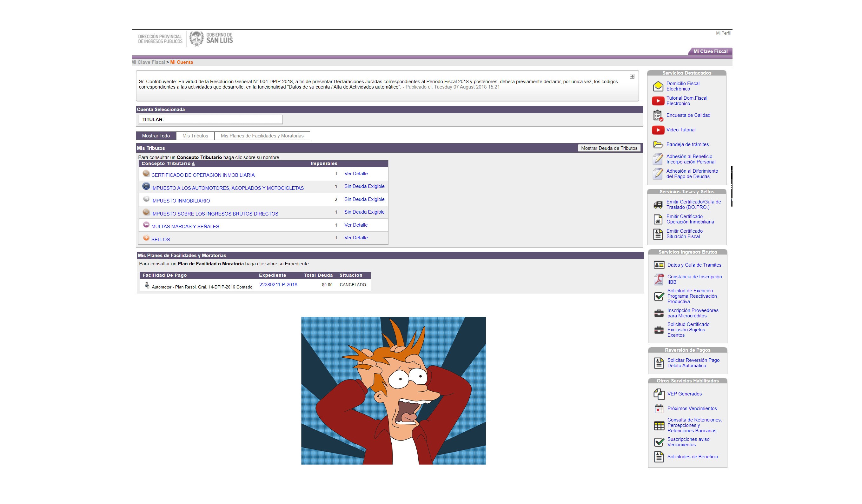Open the Solicitudes de Beneficio link
Image resolution: width=862 pixels, height=504 pixels.
pyautogui.click(x=693, y=457)
